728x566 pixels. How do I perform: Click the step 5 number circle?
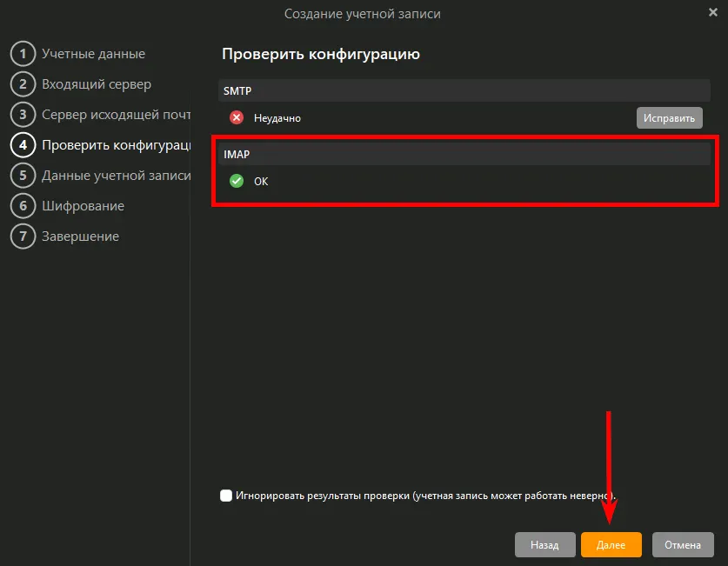click(23, 176)
